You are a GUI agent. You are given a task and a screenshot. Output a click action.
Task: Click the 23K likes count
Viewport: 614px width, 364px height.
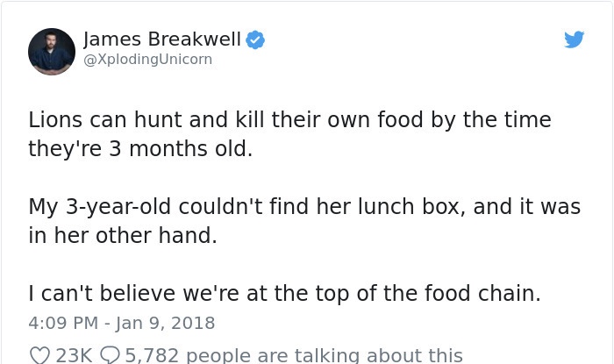74,355
